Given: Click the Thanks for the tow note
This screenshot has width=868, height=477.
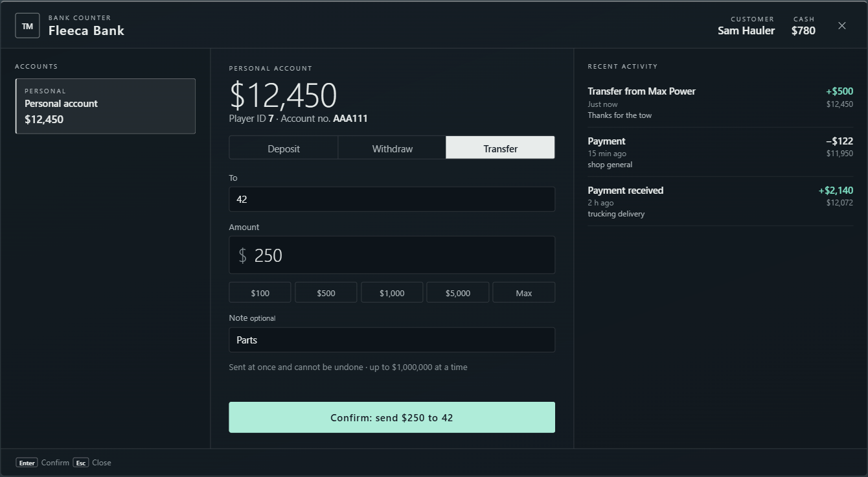Looking at the screenshot, I should click(x=620, y=115).
